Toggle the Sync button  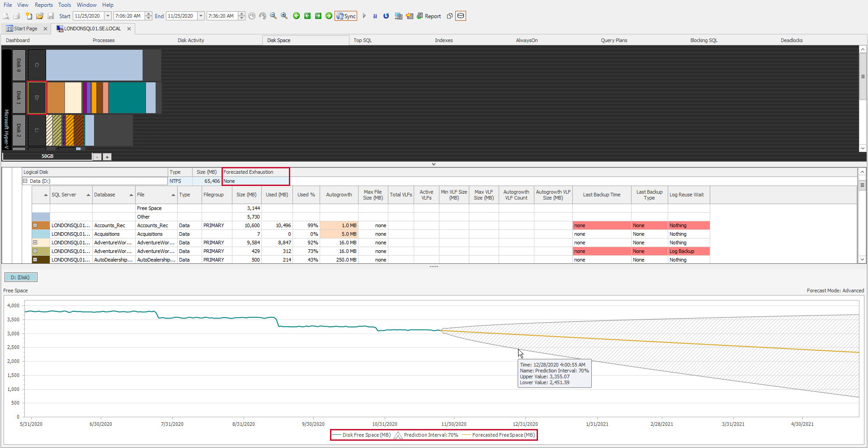(x=346, y=16)
